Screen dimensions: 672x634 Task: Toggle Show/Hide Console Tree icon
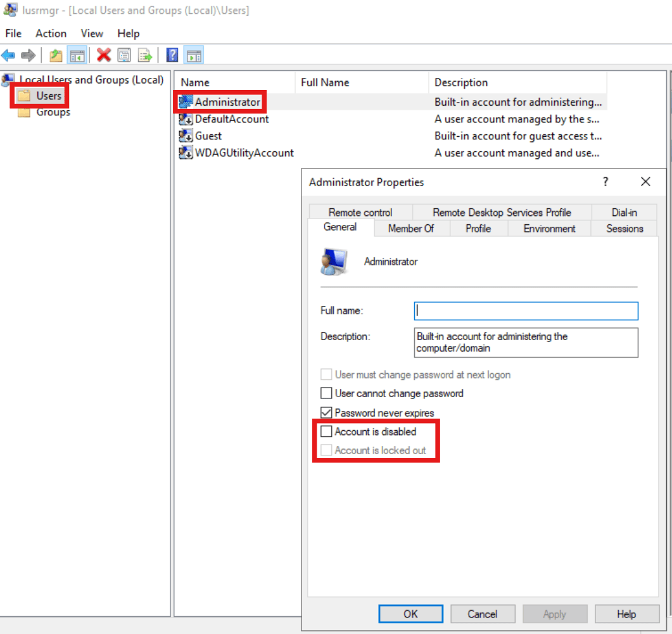pos(77,56)
